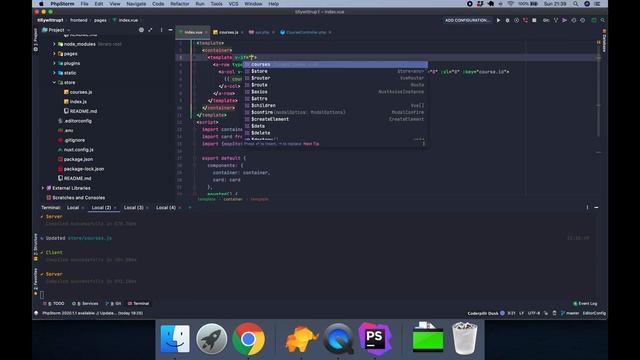Open Add Configuration dropdown
This screenshot has height=360, width=640.
click(x=467, y=20)
